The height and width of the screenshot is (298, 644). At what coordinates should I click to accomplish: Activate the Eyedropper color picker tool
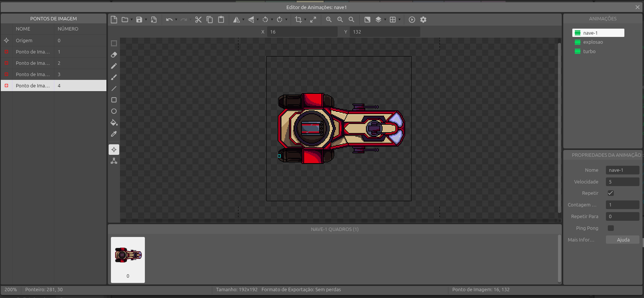pos(114,134)
